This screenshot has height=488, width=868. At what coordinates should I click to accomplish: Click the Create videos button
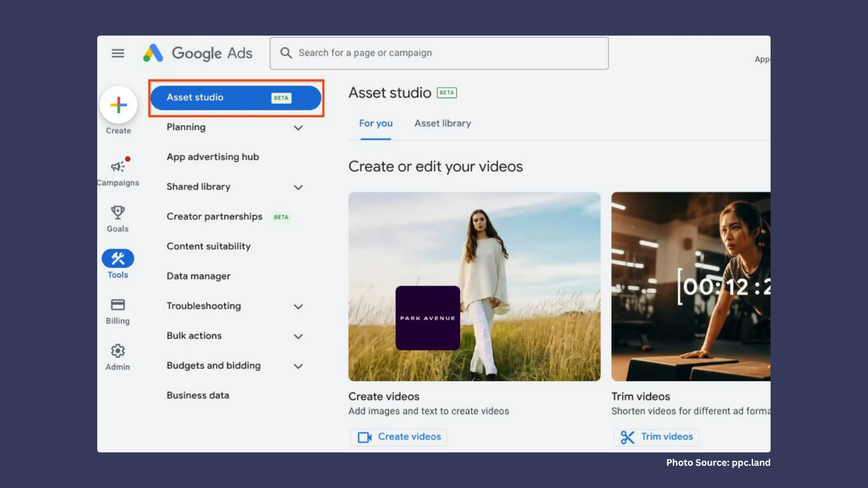[x=399, y=437]
